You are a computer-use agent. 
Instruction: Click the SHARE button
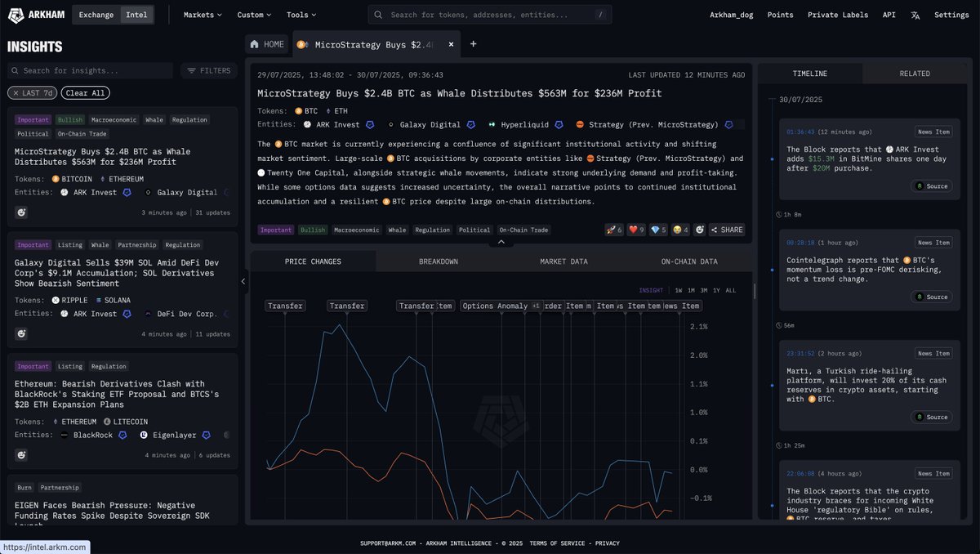click(727, 230)
